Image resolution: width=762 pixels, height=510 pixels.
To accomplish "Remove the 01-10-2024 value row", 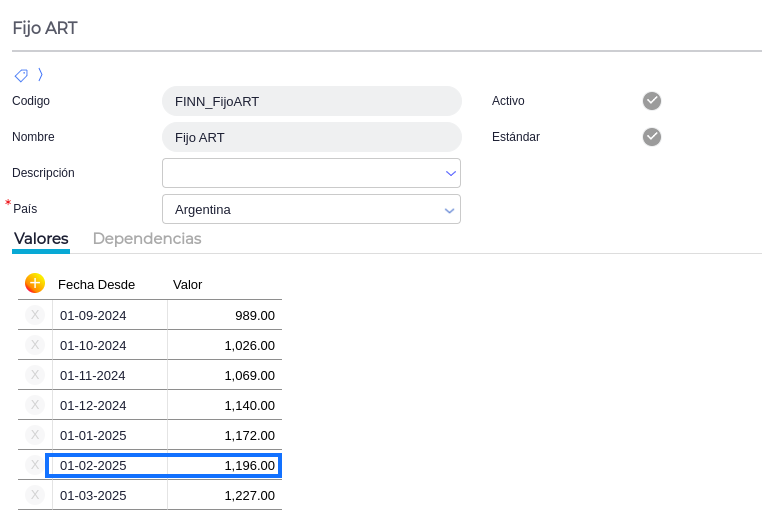I will pyautogui.click(x=35, y=345).
